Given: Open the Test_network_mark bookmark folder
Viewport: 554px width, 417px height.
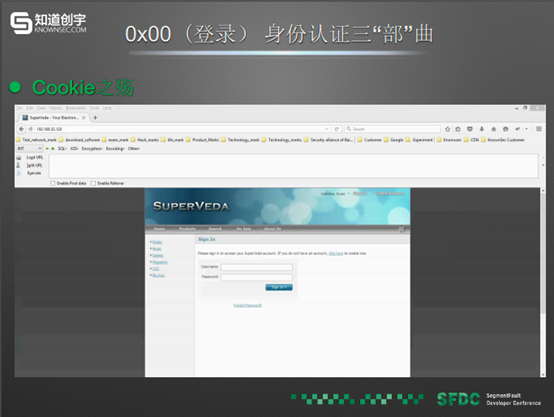Looking at the screenshot, I should [36, 140].
